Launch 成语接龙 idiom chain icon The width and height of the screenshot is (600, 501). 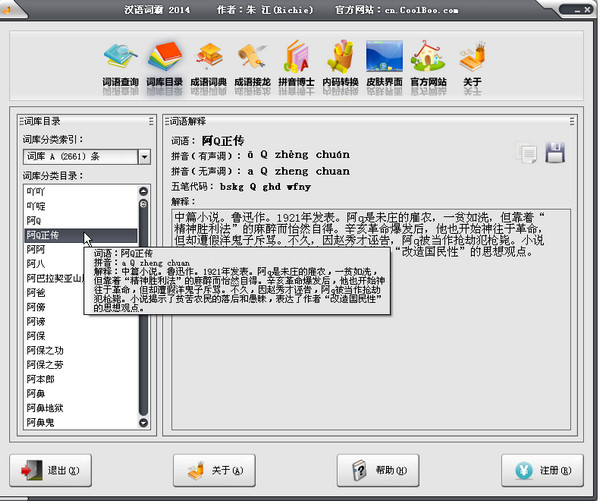(x=253, y=64)
